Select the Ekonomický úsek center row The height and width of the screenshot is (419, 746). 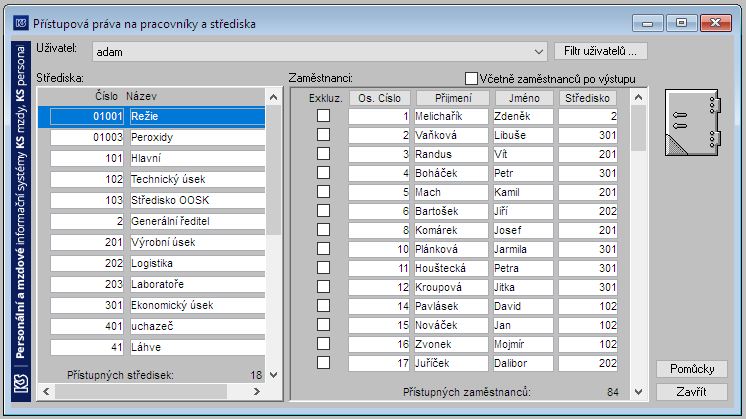coord(157,305)
